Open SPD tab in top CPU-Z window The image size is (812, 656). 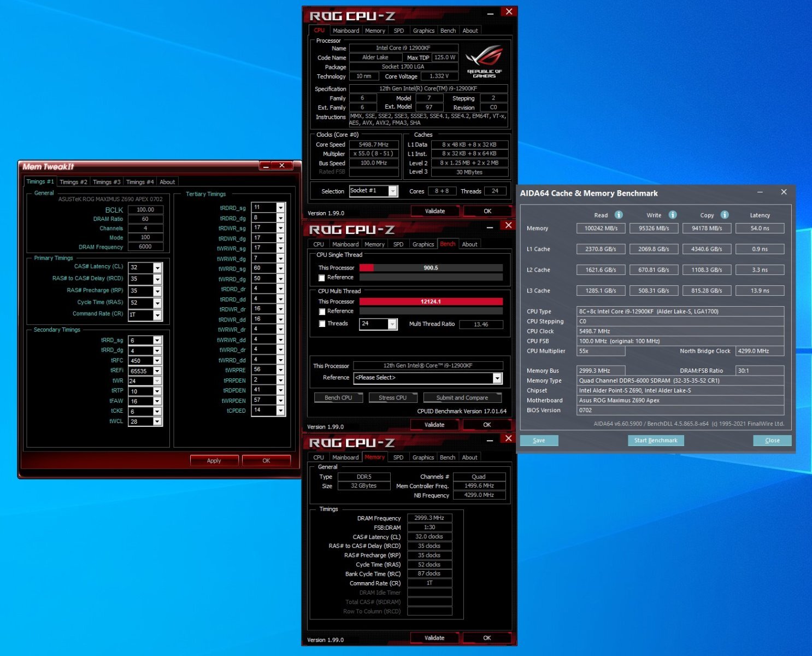(x=399, y=31)
